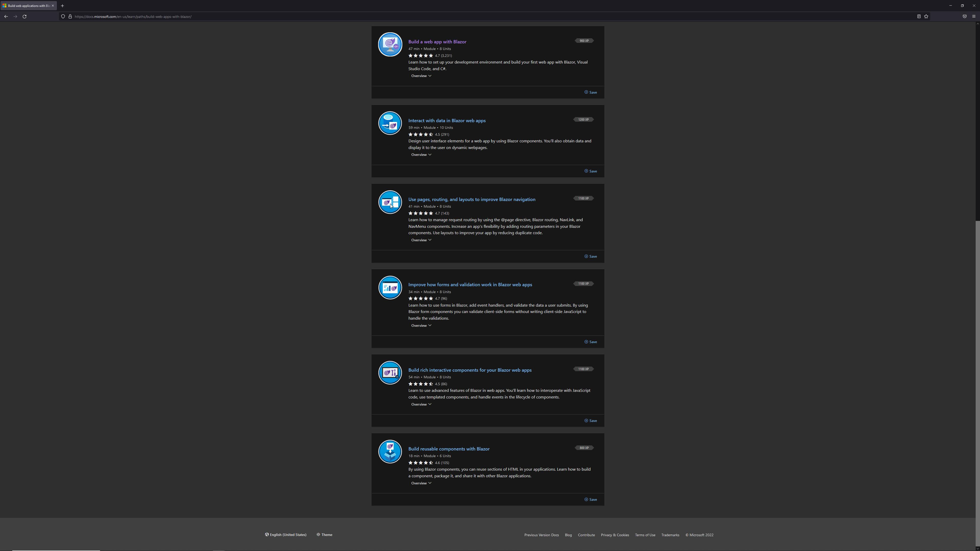Save the Build a web app with Blazor module
Image resolution: width=980 pixels, height=551 pixels.
pyautogui.click(x=591, y=92)
